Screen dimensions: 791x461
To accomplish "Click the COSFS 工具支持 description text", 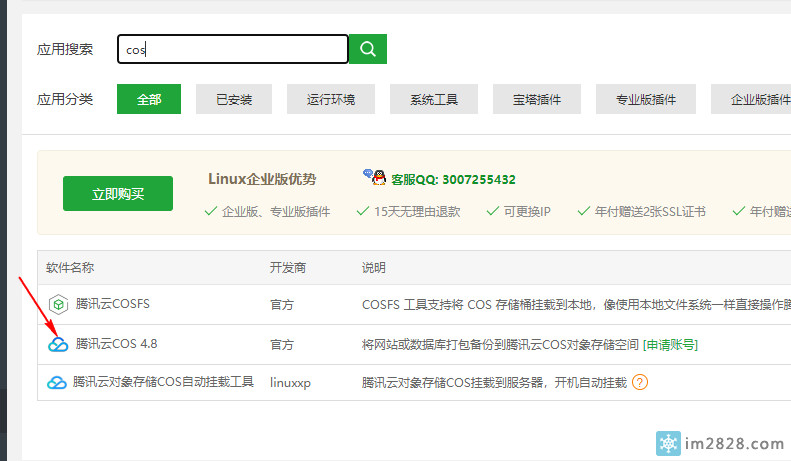I will tap(576, 305).
